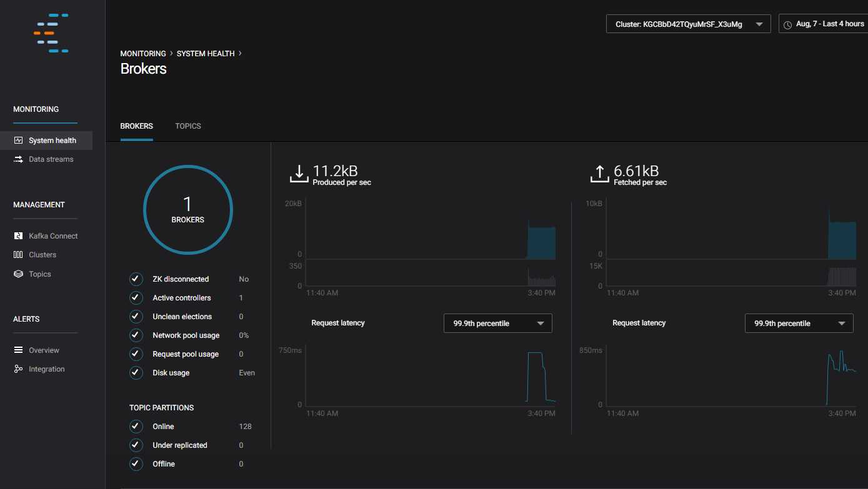
Task: Click the Brokers page title
Action: tap(143, 69)
